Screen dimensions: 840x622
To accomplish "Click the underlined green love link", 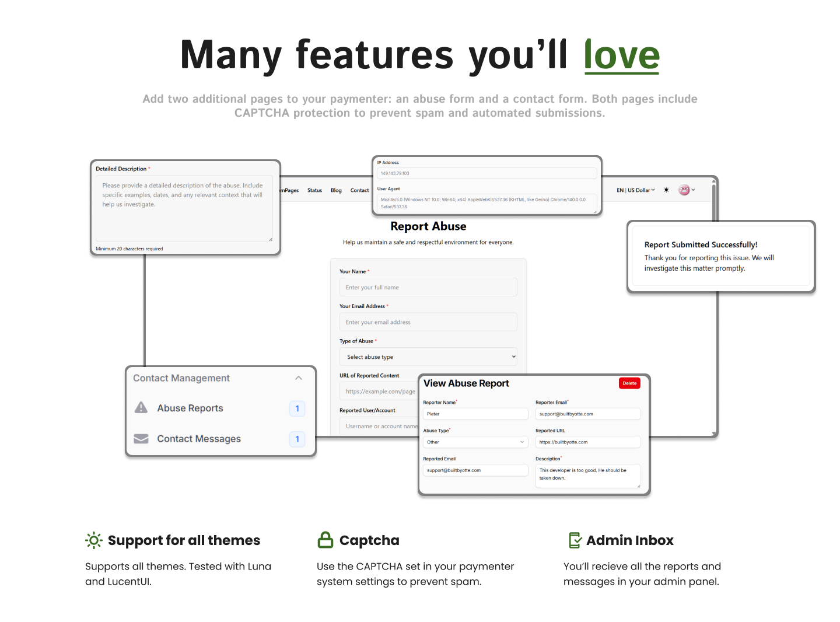I will [x=621, y=55].
